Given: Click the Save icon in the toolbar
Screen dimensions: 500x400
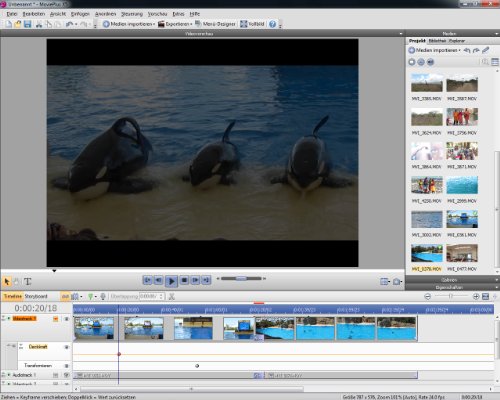Looking at the screenshot, I should pyautogui.click(x=27, y=24).
